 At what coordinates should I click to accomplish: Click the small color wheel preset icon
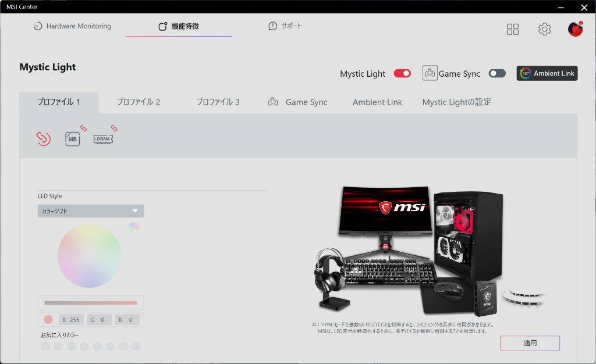tap(133, 228)
